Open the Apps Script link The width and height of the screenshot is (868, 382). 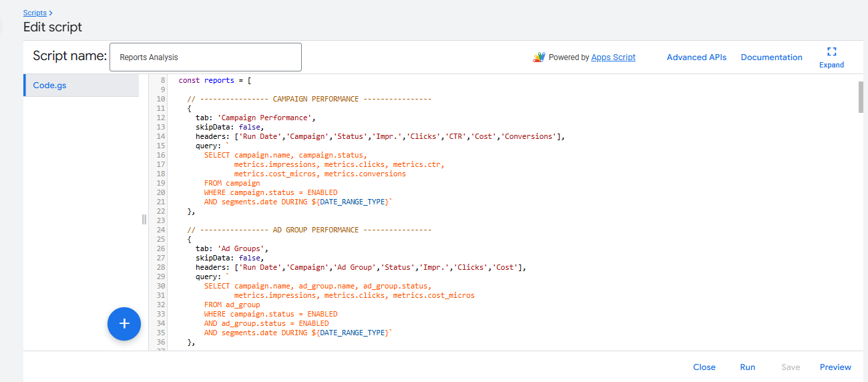pos(613,57)
